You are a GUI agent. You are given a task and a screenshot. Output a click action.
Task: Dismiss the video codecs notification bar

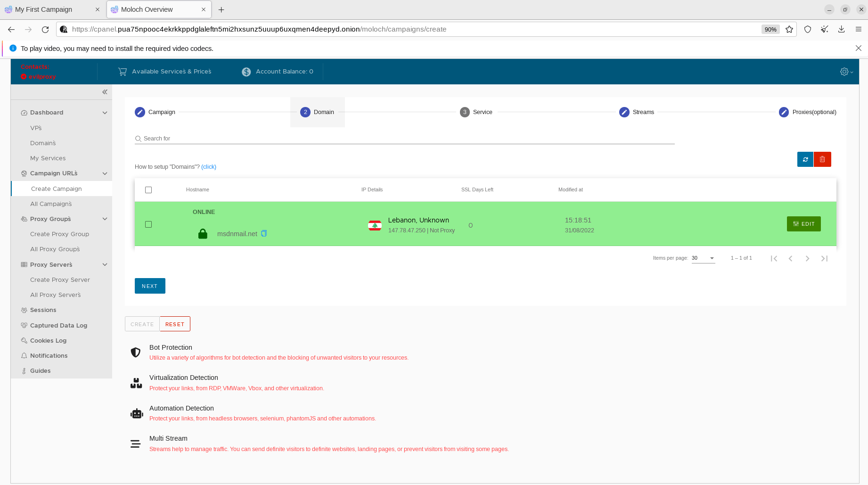pyautogui.click(x=858, y=48)
